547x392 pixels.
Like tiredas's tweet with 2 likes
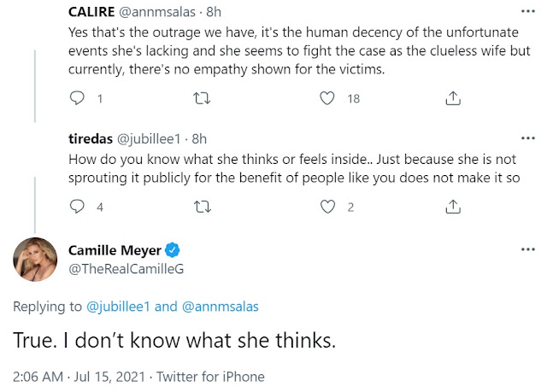click(x=326, y=206)
